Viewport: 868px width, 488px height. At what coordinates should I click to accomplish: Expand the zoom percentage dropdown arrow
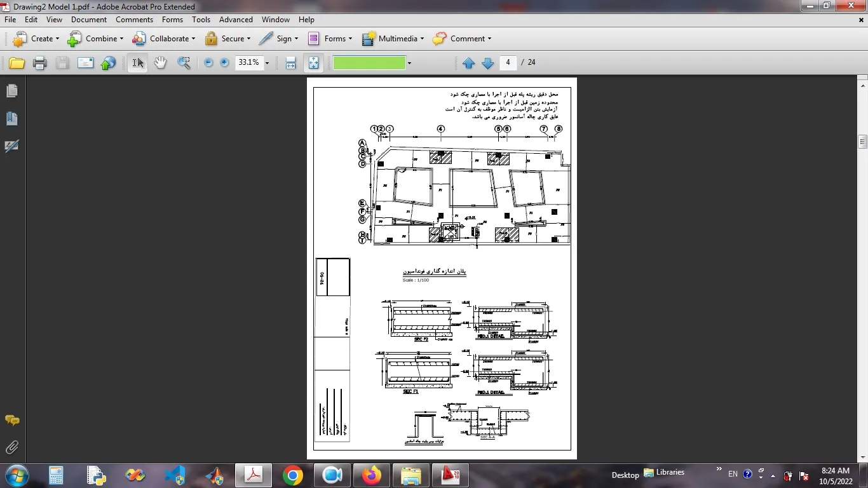(x=267, y=63)
